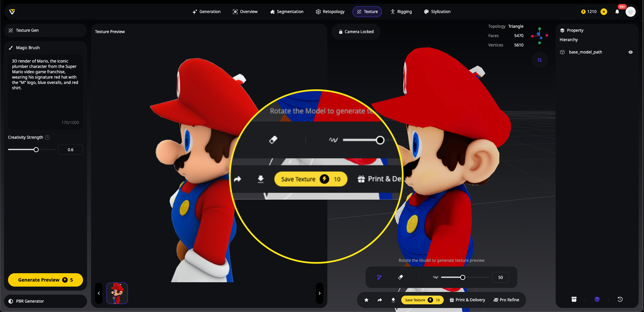Click the cube icon beside base_model_path
This screenshot has height=312, width=644.
(x=562, y=52)
